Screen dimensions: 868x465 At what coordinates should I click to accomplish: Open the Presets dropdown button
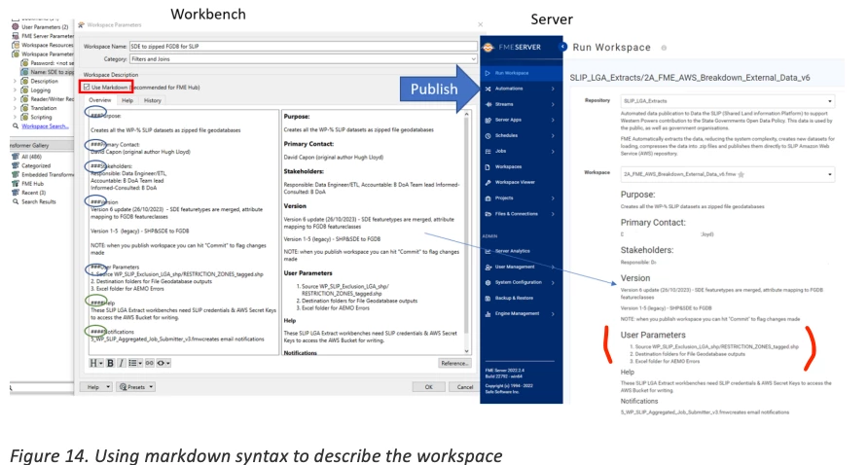(136, 387)
